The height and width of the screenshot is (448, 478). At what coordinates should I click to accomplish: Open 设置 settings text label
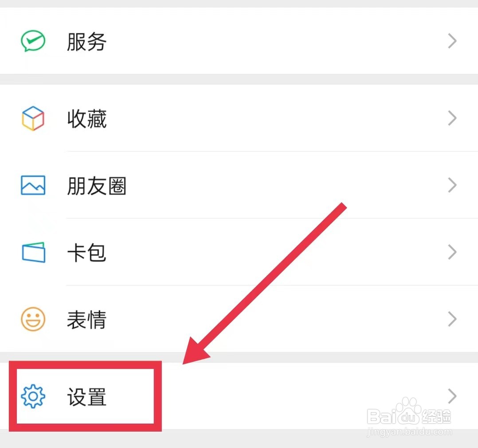pyautogui.click(x=86, y=397)
